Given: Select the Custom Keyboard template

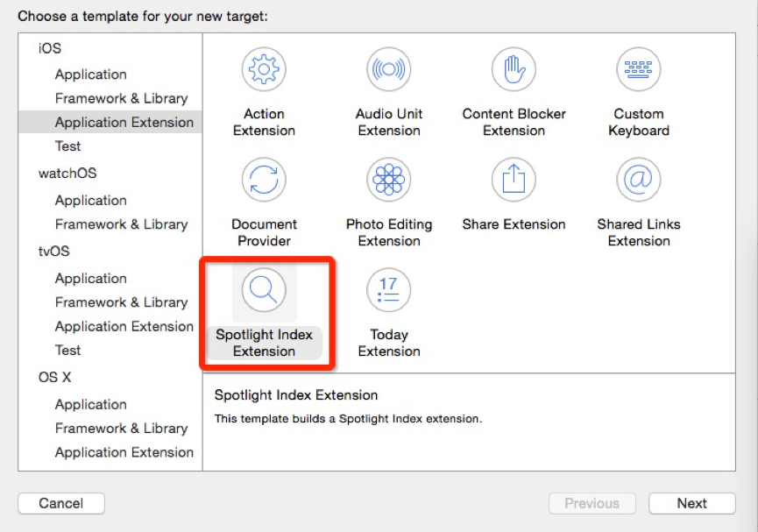Looking at the screenshot, I should (639, 69).
